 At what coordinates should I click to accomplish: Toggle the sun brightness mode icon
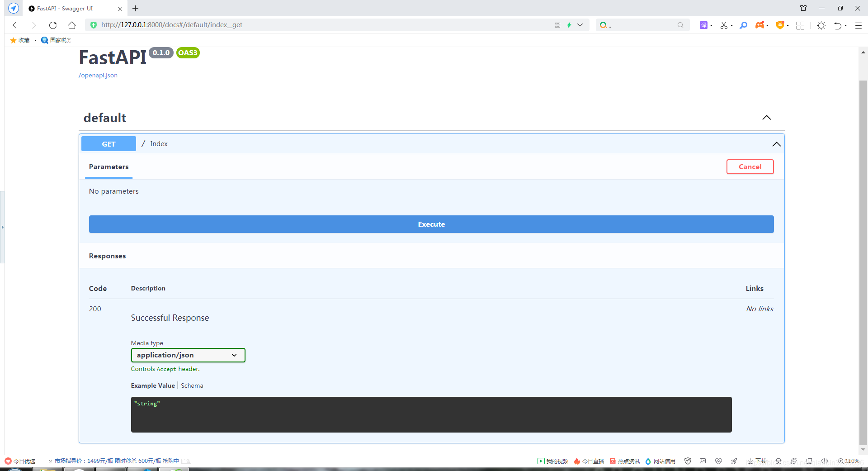[x=821, y=25]
